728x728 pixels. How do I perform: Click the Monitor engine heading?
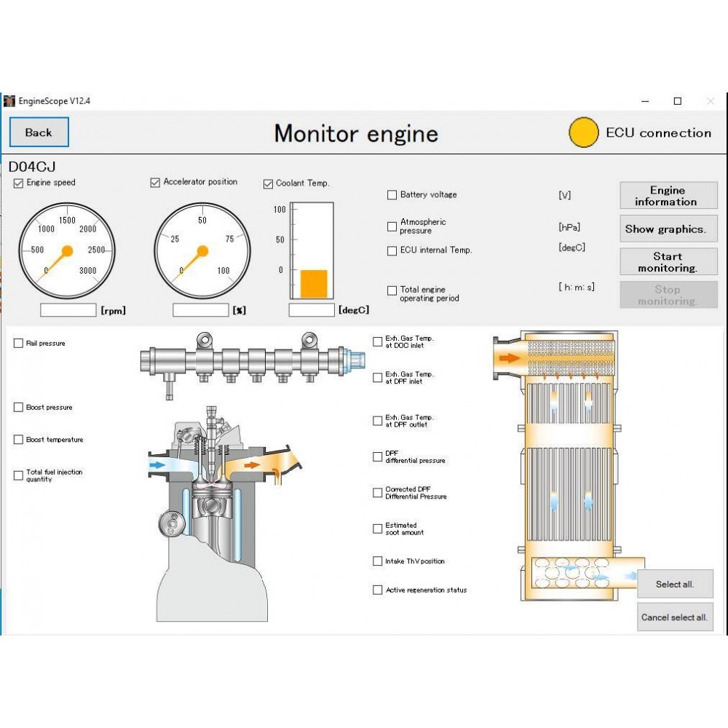pos(356,134)
